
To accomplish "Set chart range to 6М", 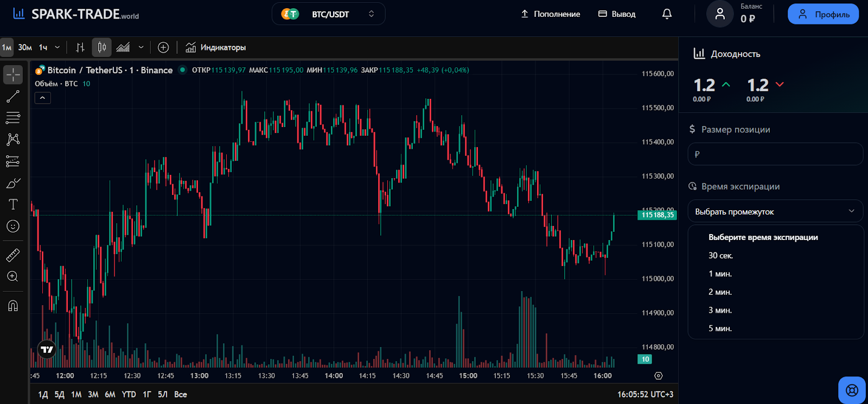I will pyautogui.click(x=110, y=394).
